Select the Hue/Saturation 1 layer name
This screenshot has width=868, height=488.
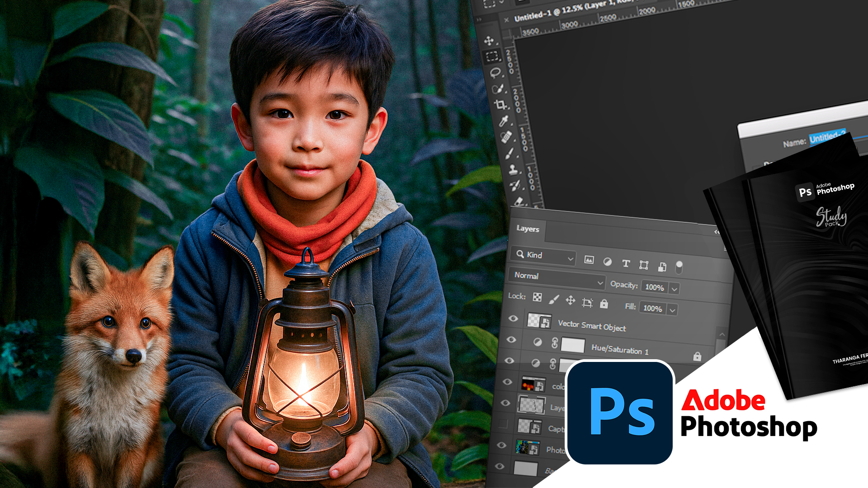point(620,349)
